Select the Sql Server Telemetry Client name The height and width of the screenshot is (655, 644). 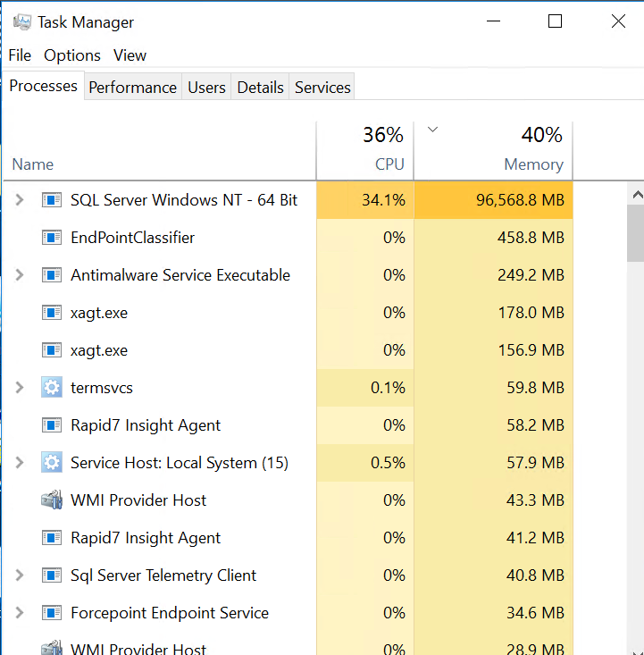(163, 575)
